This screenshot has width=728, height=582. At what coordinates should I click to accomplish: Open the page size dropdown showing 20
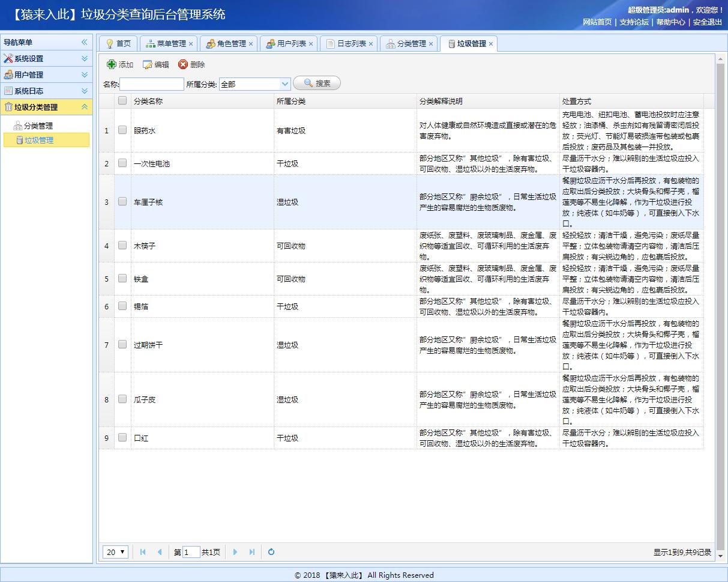click(x=115, y=551)
